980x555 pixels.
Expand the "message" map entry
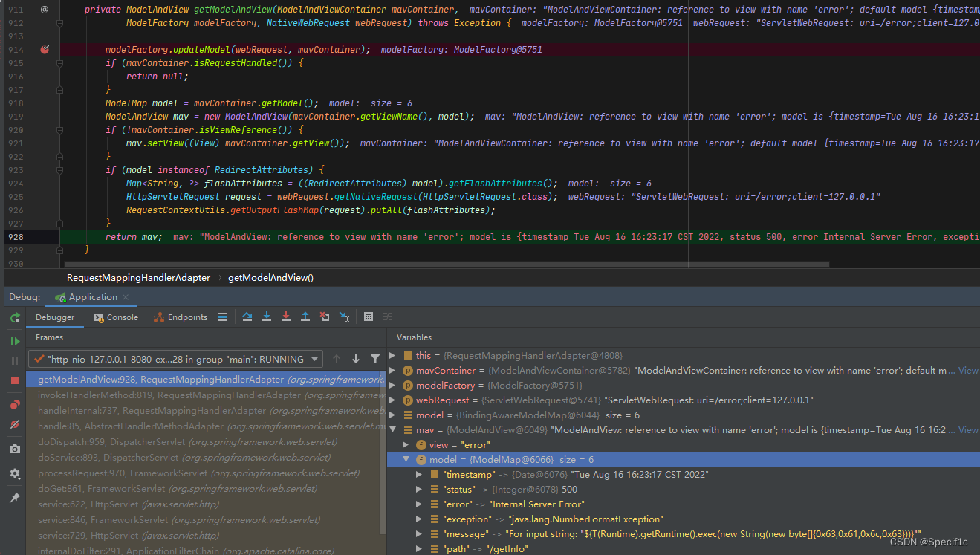420,534
